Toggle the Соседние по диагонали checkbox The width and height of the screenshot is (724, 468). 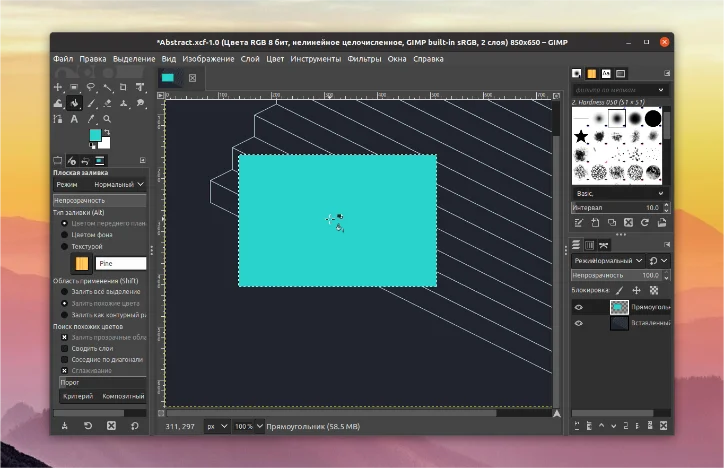(x=65, y=359)
